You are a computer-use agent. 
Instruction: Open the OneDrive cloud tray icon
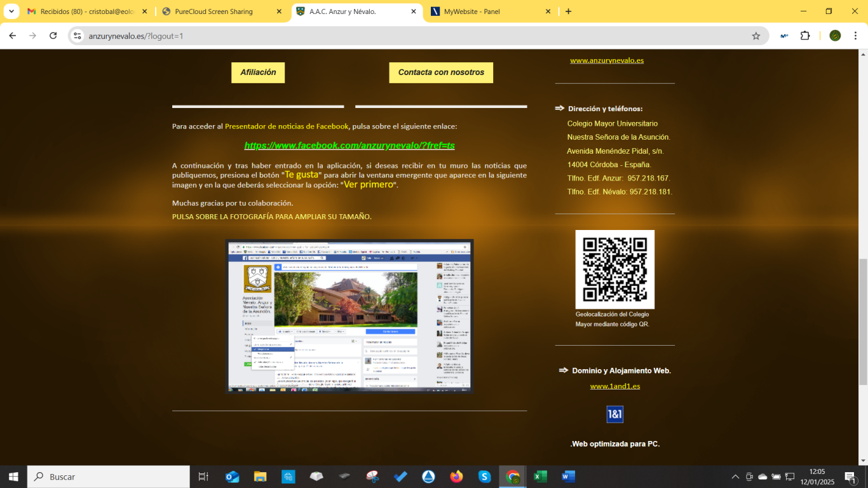pos(763,477)
